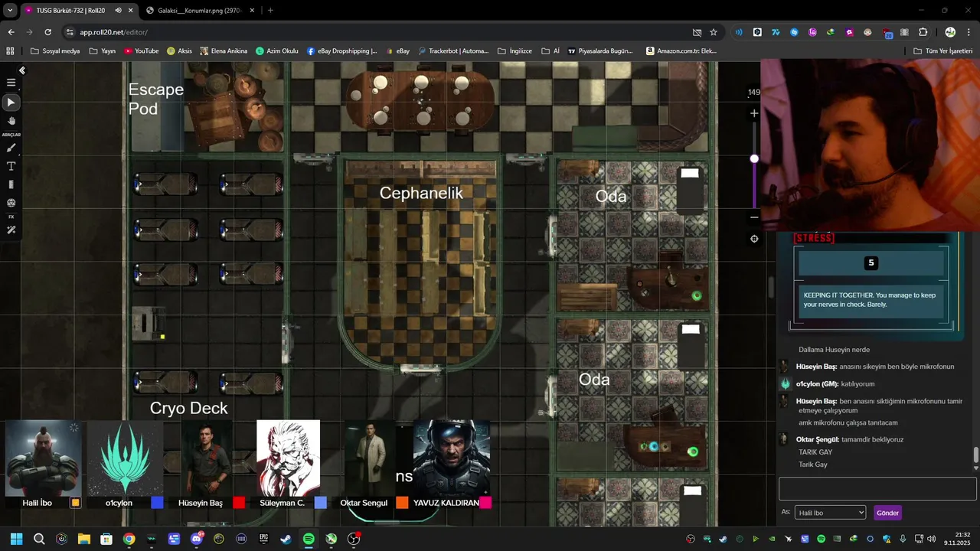Open the AI bookmark folder
Screen dimensions: 980x551
[550, 51]
